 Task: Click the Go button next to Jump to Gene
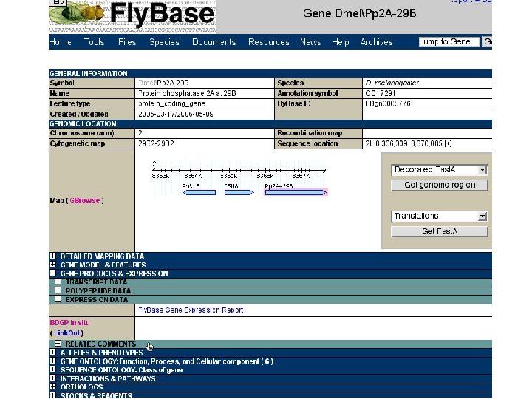pos(488,41)
